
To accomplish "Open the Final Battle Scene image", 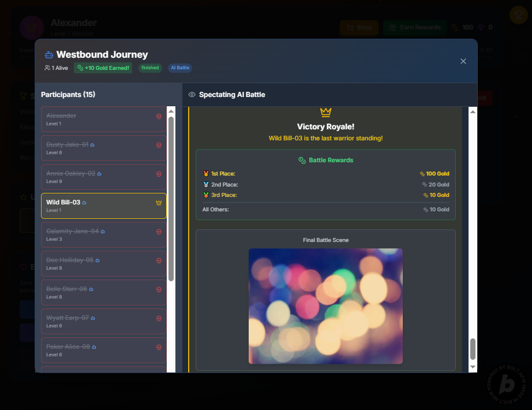I will (325, 306).
